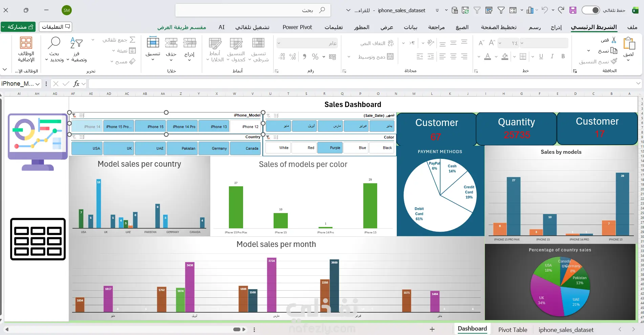
Task: Click the Share (مشاركة) button
Action: point(18,27)
